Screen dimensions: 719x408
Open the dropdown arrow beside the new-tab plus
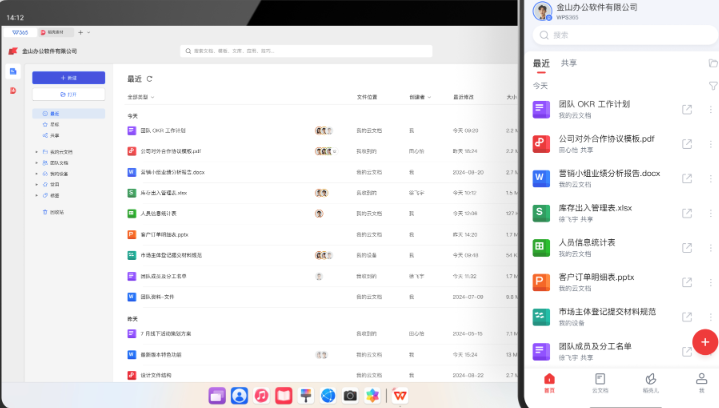tap(88, 33)
